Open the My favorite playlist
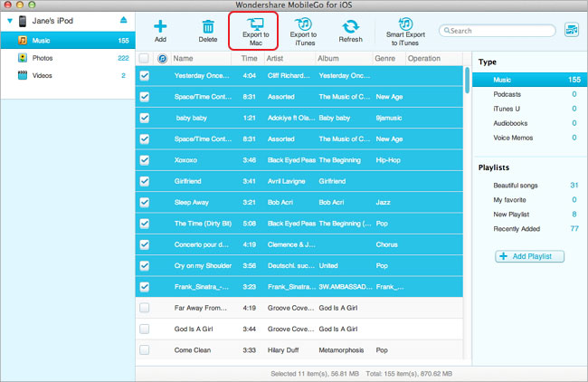This screenshot has width=588, height=382. [x=529, y=200]
